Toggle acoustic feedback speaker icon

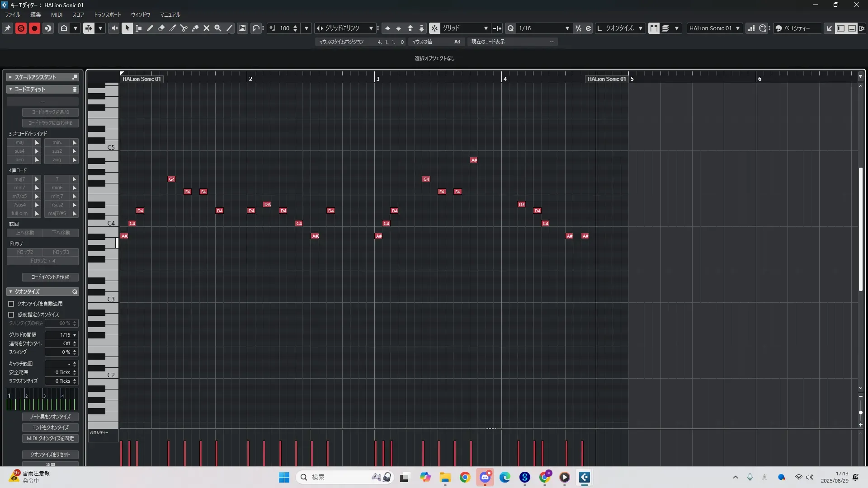pyautogui.click(x=113, y=28)
